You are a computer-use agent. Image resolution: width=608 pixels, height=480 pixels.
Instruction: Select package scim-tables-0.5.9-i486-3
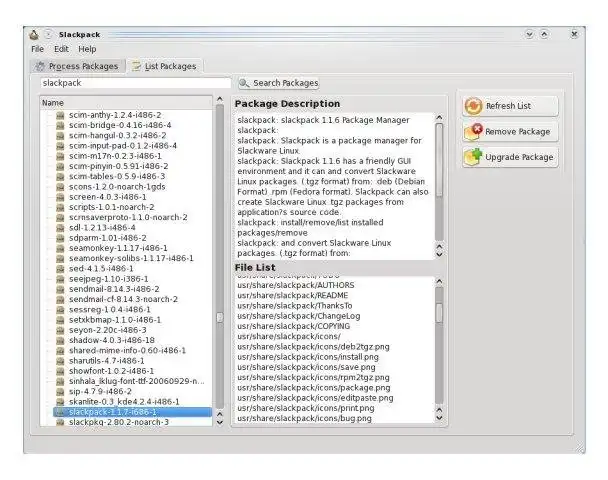pos(117,176)
